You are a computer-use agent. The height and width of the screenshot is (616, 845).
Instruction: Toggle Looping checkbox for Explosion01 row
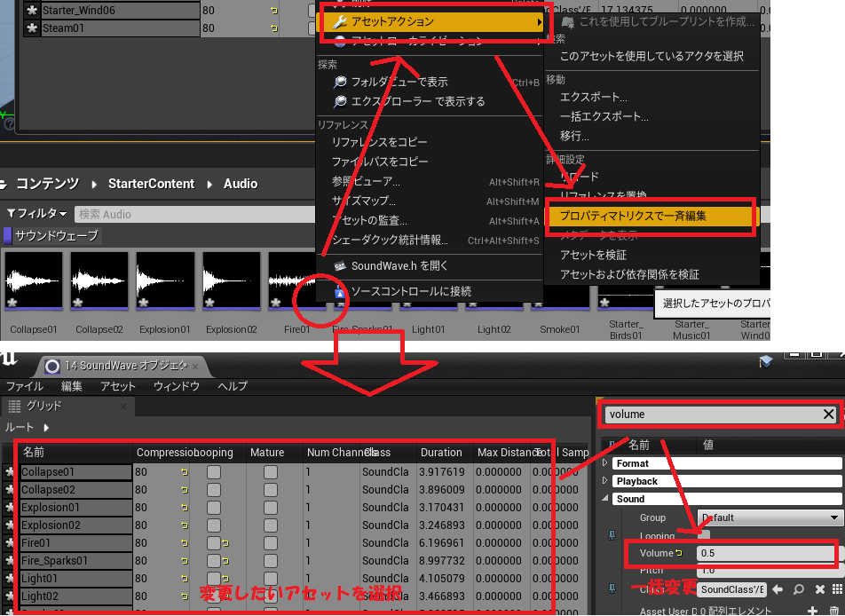[214, 508]
